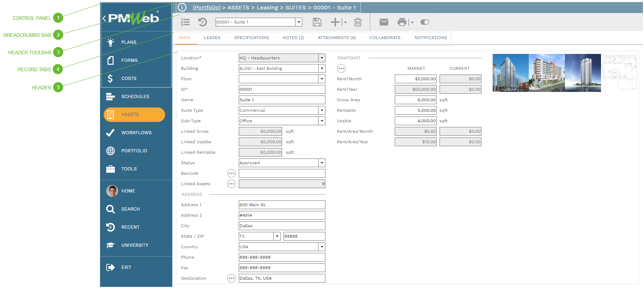644x288 pixels.
Task: Expand the Status dropdown arrow
Action: click(x=321, y=163)
